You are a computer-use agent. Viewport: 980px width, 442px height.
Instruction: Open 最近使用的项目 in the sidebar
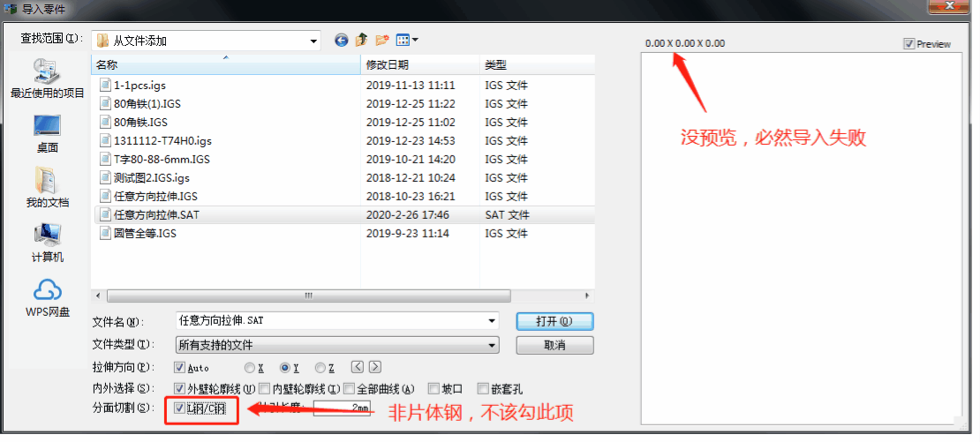click(x=47, y=78)
